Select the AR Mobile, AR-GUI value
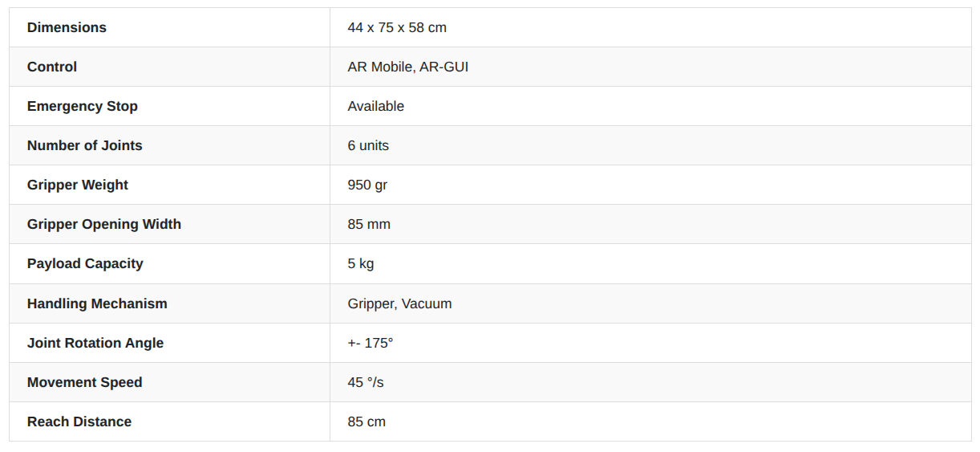This screenshot has width=980, height=452. tap(408, 67)
